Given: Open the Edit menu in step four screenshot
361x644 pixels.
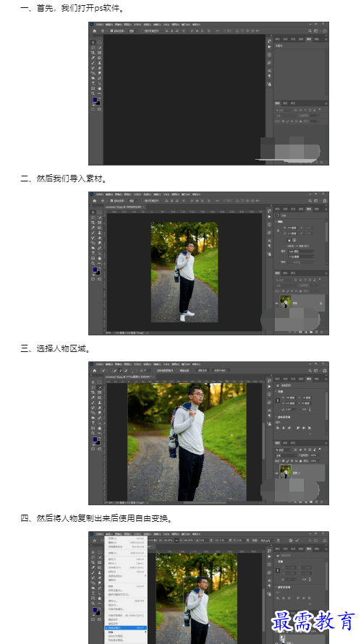Looking at the screenshot, I should click(x=109, y=534).
